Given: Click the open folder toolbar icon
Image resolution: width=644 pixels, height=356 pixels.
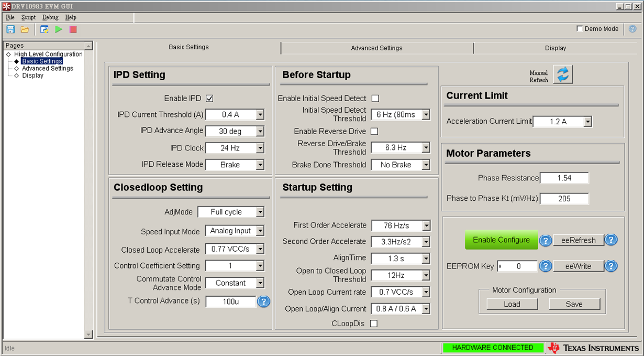Looking at the screenshot, I should (x=25, y=29).
